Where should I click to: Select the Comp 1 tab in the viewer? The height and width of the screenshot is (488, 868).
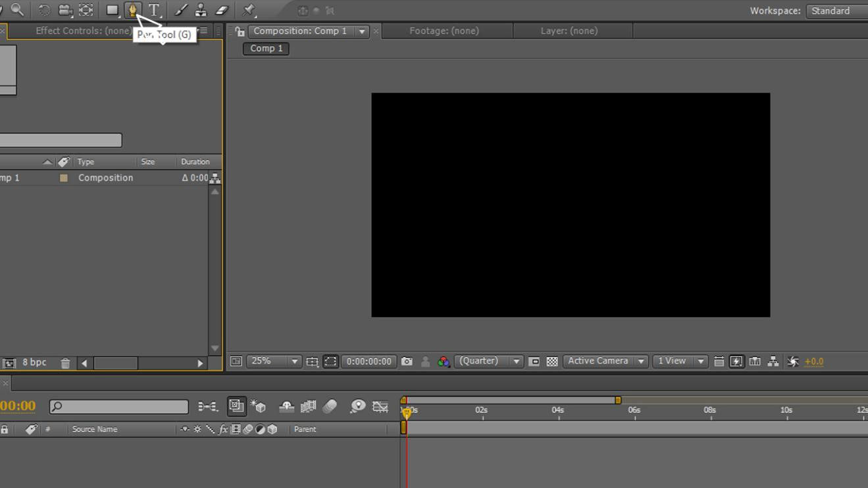tap(266, 48)
